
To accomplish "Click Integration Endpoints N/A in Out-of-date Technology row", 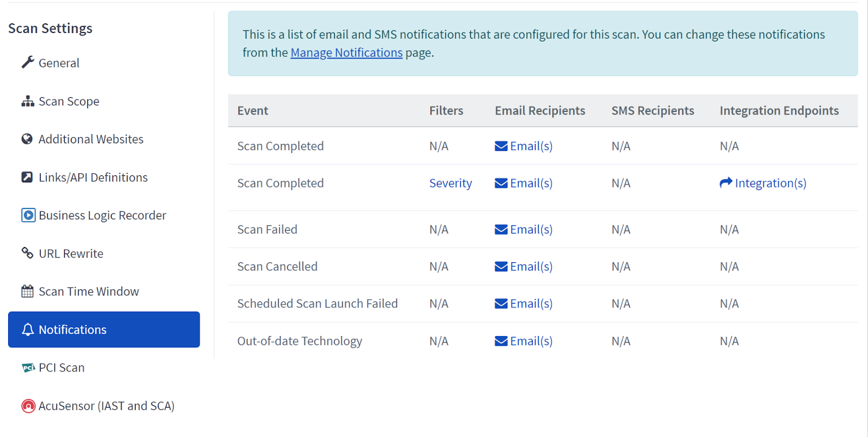I will pyautogui.click(x=729, y=341).
